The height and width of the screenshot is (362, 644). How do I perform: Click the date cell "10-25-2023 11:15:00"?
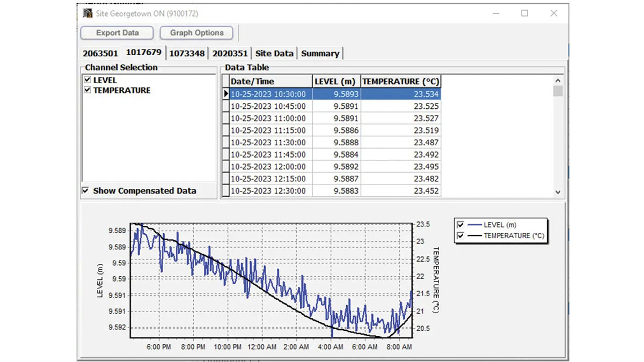(x=270, y=130)
